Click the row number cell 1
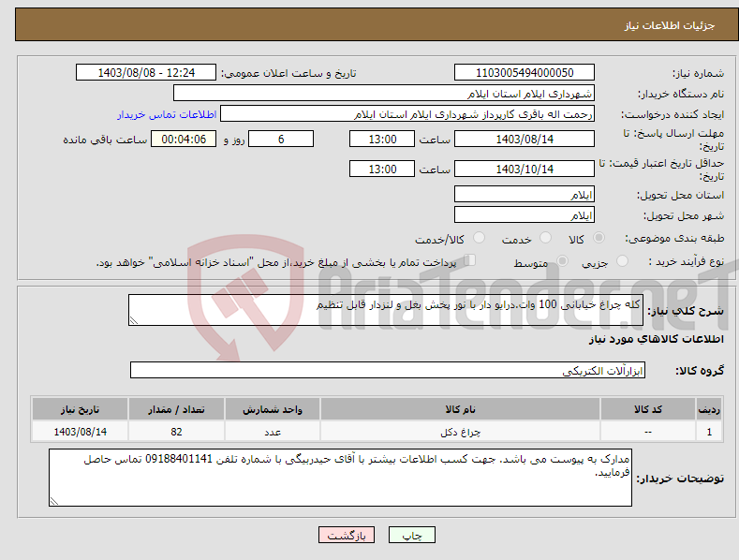The width and height of the screenshot is (739, 560). point(709,432)
